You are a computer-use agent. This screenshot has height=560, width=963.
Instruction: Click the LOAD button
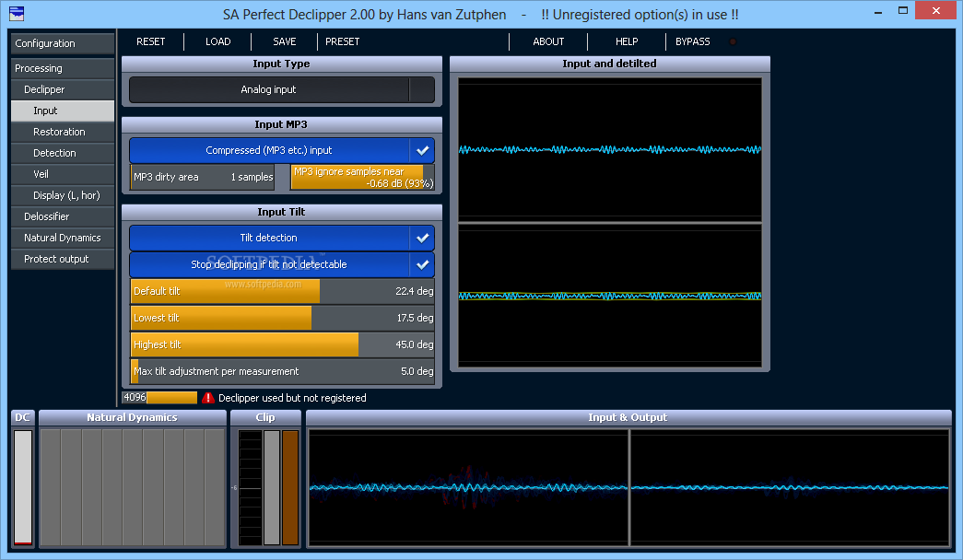[218, 41]
